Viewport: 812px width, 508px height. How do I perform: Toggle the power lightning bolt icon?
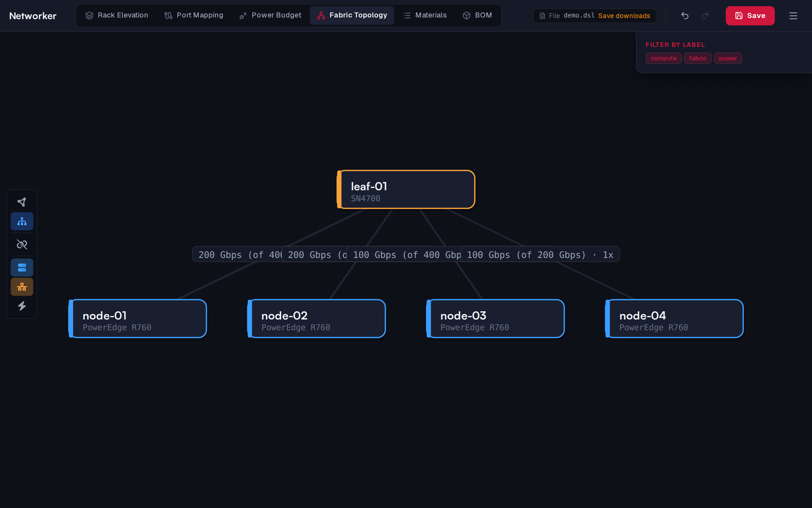point(22,306)
